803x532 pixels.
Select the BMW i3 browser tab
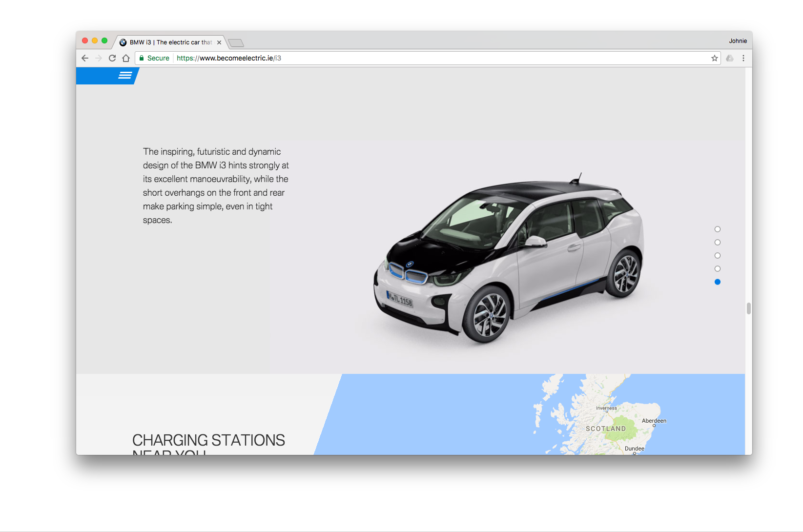click(170, 42)
